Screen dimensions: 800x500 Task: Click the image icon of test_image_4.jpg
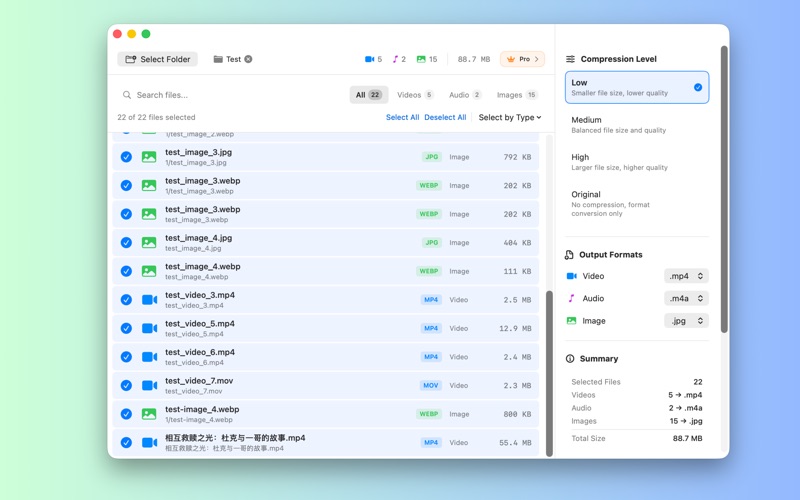(x=149, y=242)
